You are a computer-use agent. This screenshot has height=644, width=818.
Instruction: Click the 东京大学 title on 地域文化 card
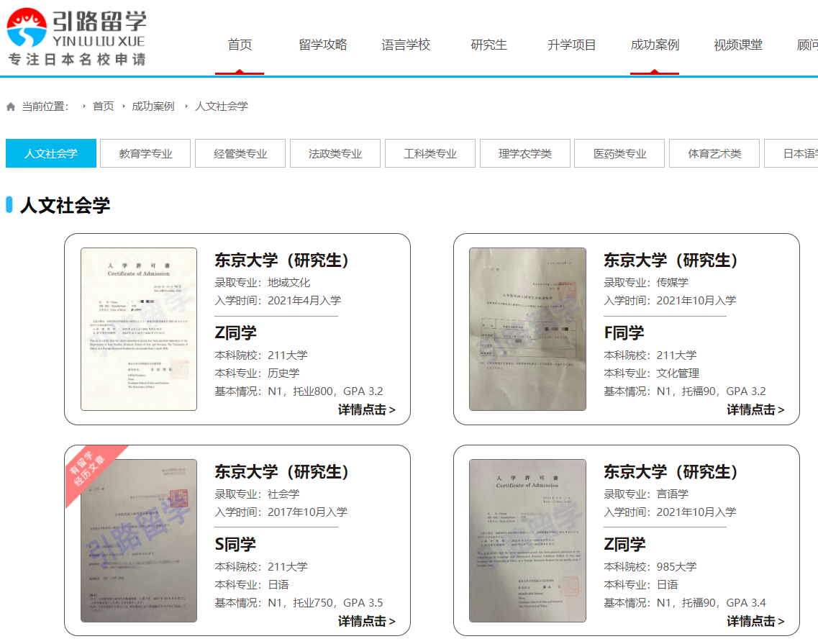[x=282, y=260]
